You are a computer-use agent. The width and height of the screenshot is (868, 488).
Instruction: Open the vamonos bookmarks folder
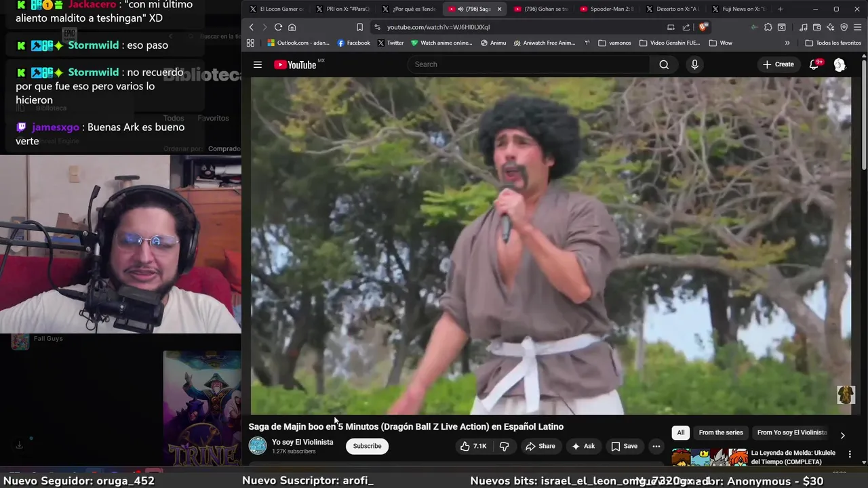[x=615, y=43]
